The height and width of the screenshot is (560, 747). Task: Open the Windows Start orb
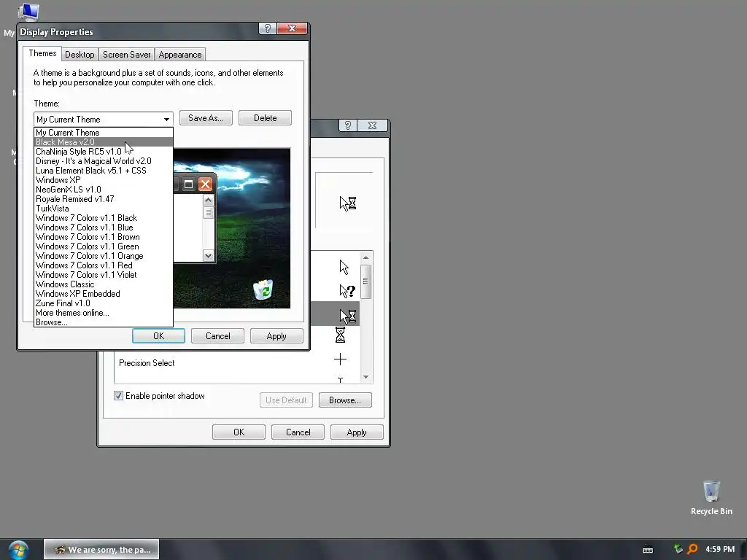tap(18, 550)
